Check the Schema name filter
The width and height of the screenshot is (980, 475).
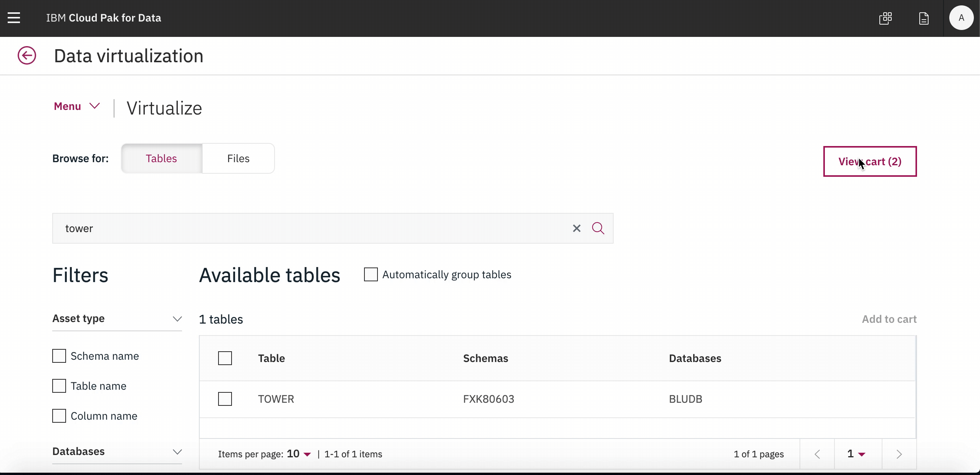tap(59, 356)
